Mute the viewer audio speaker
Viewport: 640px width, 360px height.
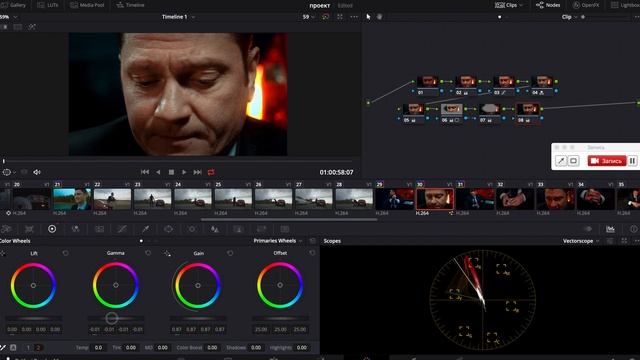(37, 172)
